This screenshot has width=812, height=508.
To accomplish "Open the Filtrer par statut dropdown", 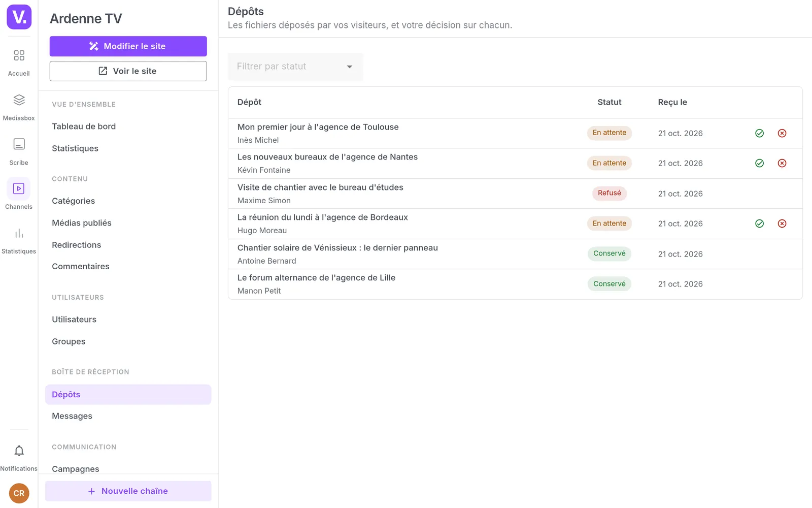I will 295,67.
